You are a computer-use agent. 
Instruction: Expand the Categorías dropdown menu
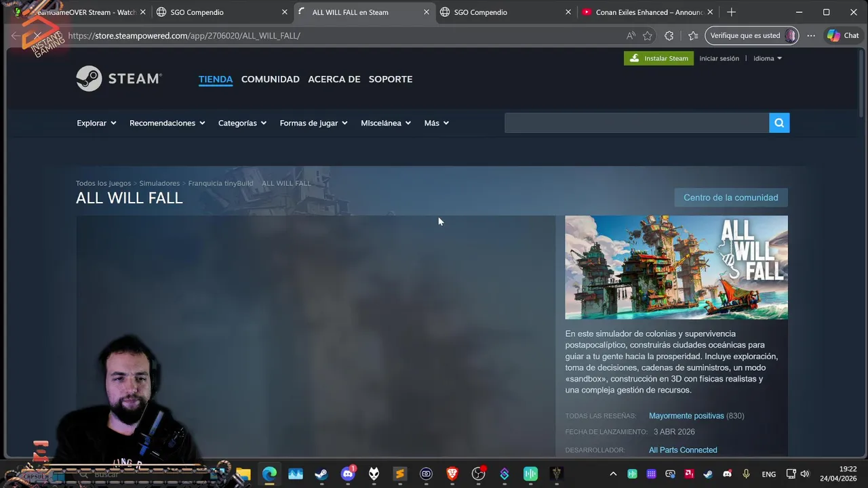(242, 123)
